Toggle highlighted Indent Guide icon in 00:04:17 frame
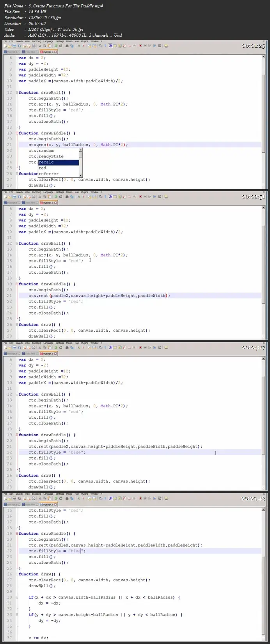This screenshot has height=644, width=270. (x=110, y=347)
